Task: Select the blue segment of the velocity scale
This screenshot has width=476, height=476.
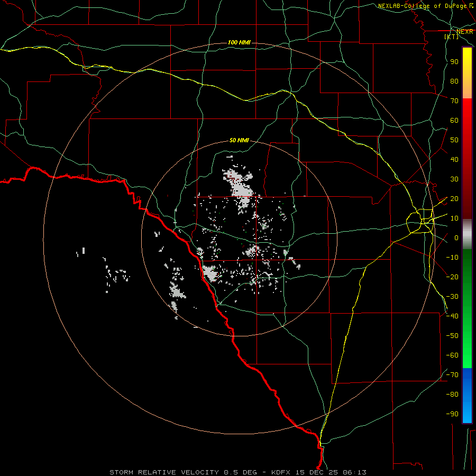Action: tap(467, 395)
